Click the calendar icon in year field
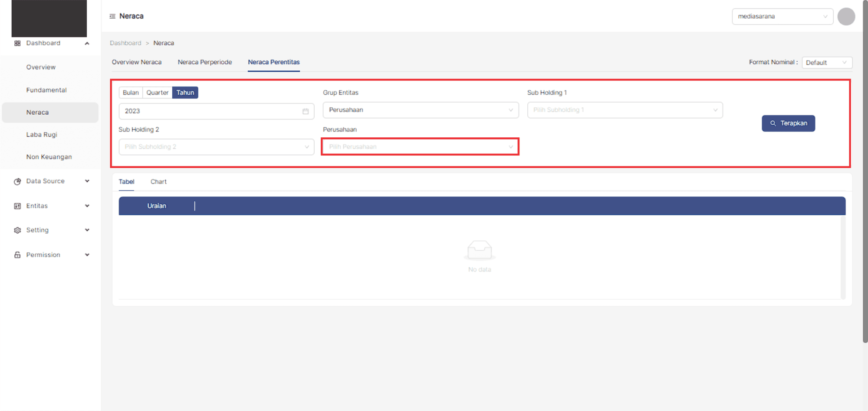 pyautogui.click(x=306, y=111)
